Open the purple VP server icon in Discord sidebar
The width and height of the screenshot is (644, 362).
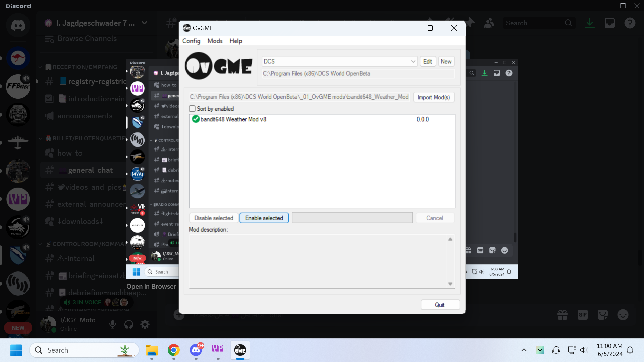click(x=18, y=199)
